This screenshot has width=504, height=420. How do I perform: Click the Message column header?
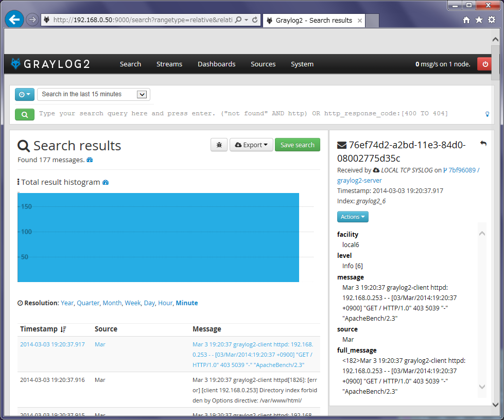click(207, 329)
